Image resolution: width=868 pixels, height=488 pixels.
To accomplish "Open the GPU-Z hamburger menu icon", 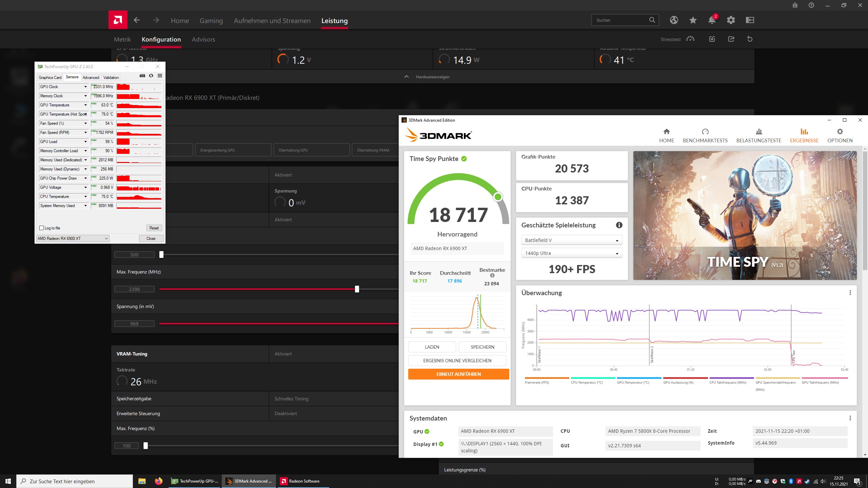I will point(160,76).
